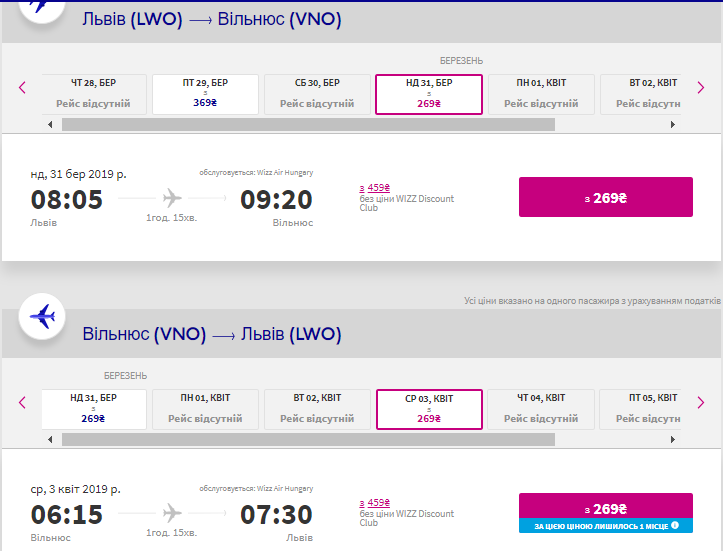
Task: Click the plane icon between 08:05 and 09:20
Action: click(x=172, y=197)
